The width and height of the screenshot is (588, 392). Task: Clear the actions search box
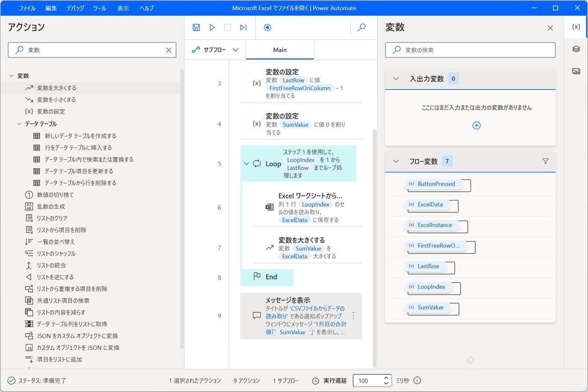[169, 50]
